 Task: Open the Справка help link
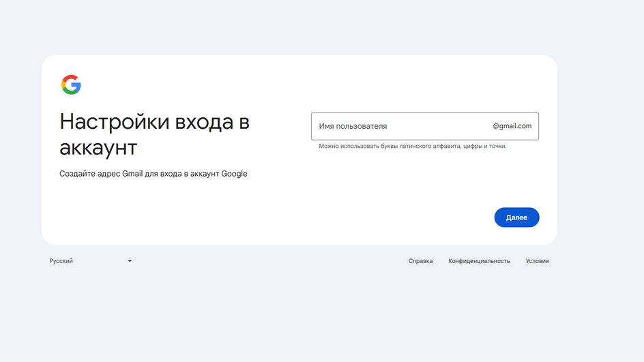tap(420, 261)
